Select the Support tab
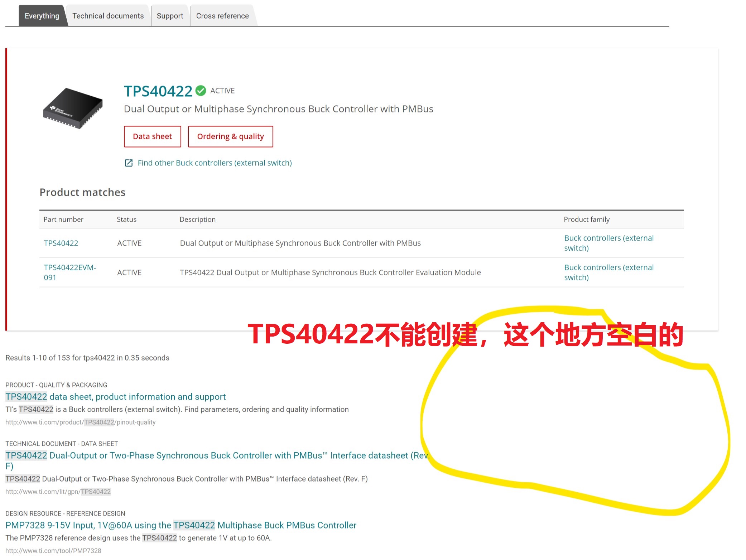Screen dimensions: 746x560 (x=170, y=16)
